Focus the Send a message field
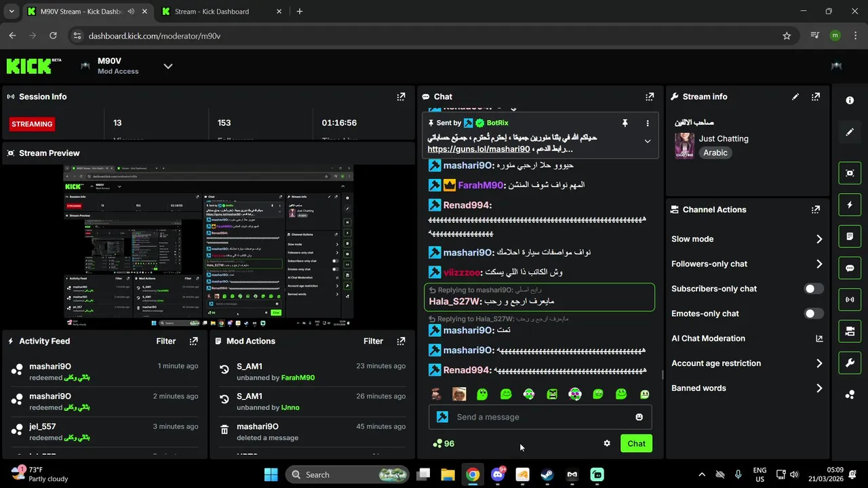868x488 pixels. pyautogui.click(x=540, y=417)
